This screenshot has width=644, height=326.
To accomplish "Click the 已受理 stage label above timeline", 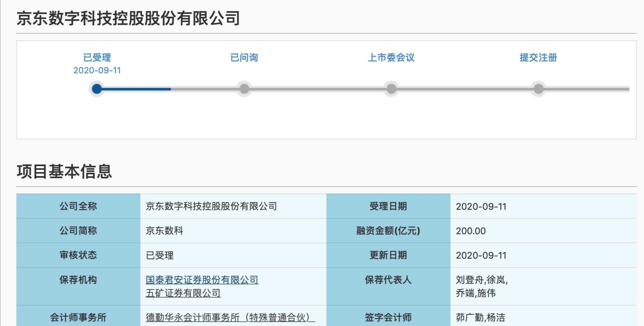I will click(x=97, y=57).
